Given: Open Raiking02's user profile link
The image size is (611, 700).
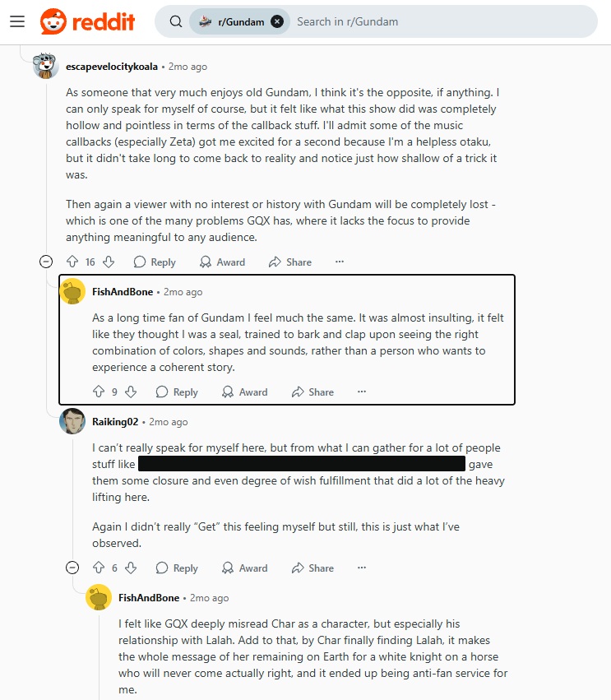Looking at the screenshot, I should 115,421.
